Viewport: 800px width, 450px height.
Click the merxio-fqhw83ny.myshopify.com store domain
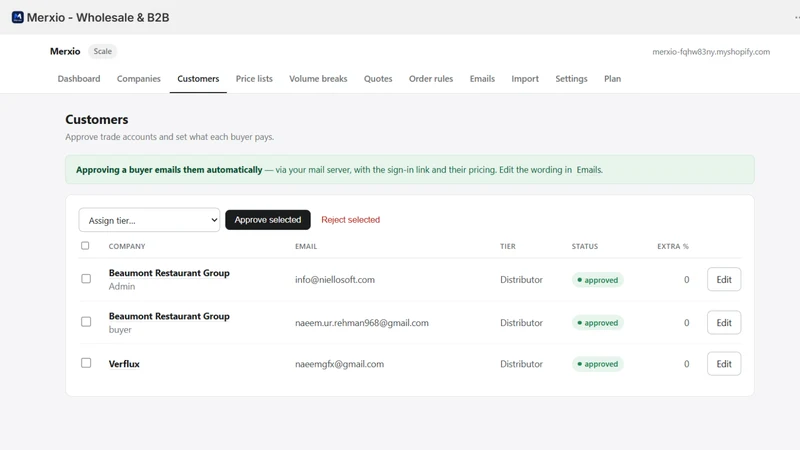tap(711, 52)
